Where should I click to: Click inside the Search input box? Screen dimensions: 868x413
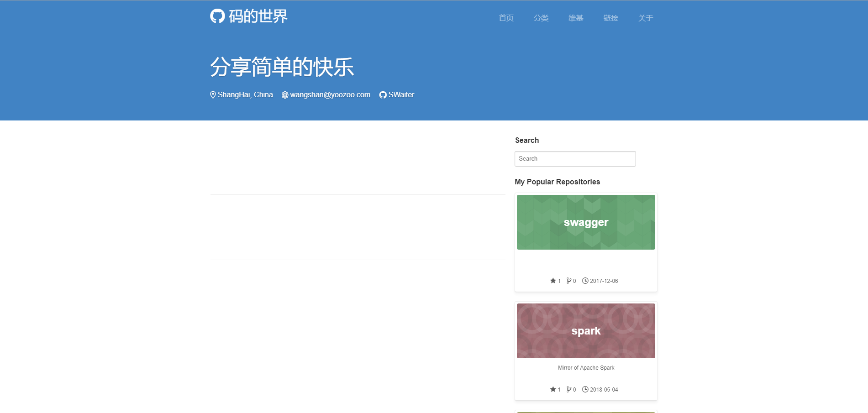[x=575, y=158]
